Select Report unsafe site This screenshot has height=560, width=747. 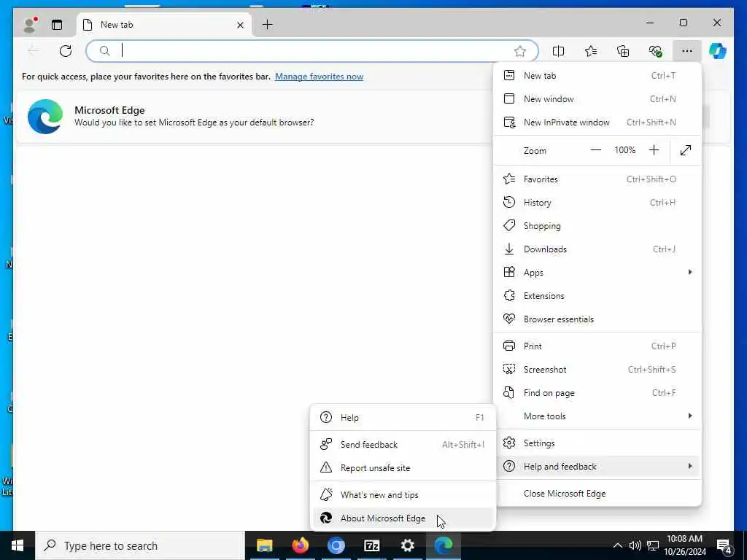[403, 468]
